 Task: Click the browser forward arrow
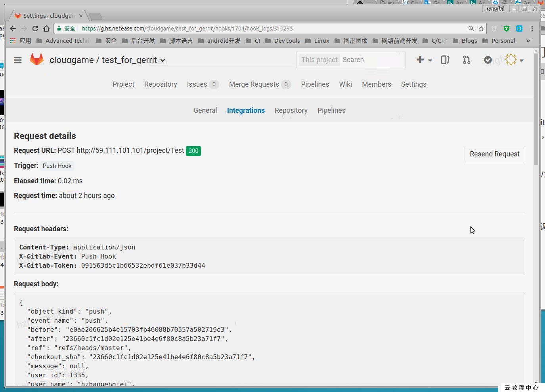24,29
